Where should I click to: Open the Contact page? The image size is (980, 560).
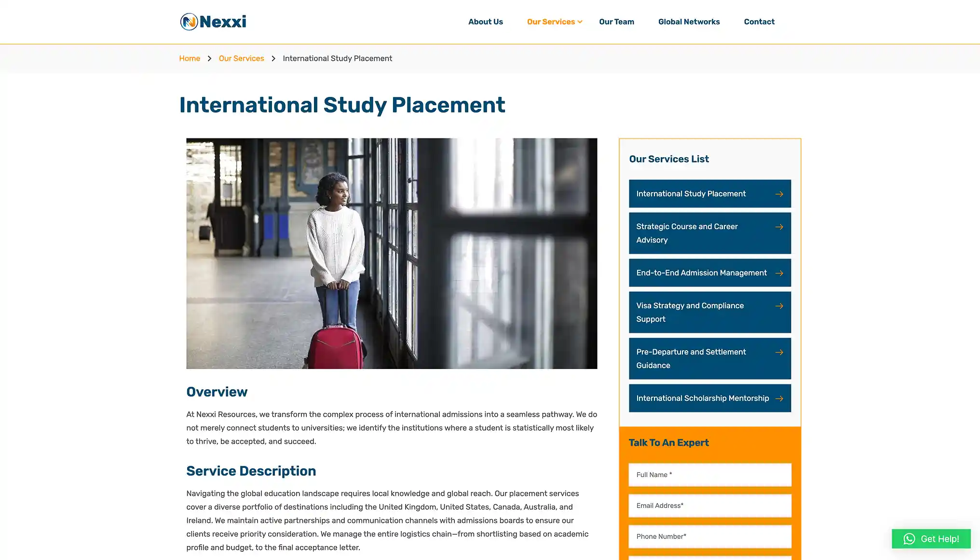click(759, 22)
